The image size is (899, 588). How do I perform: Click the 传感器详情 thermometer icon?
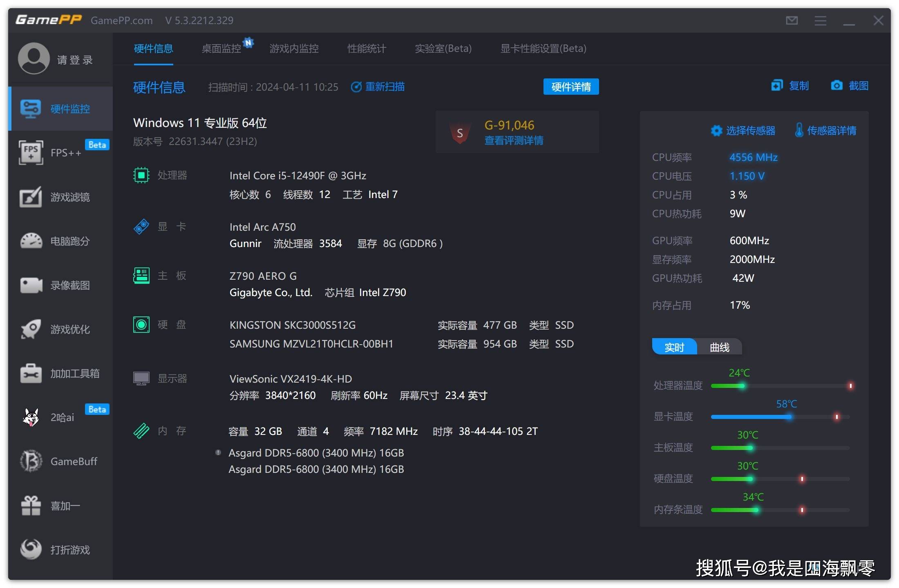[799, 130]
